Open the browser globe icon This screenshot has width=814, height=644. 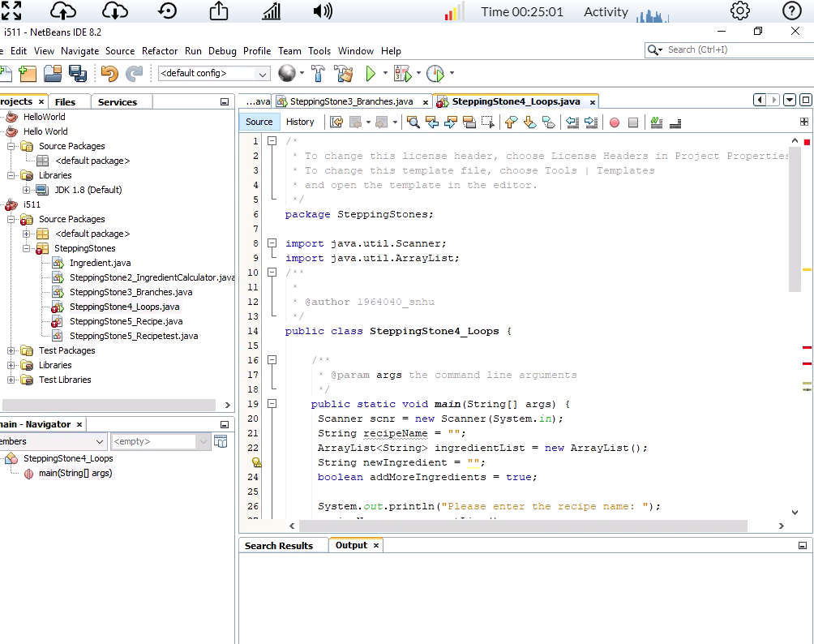pos(286,73)
